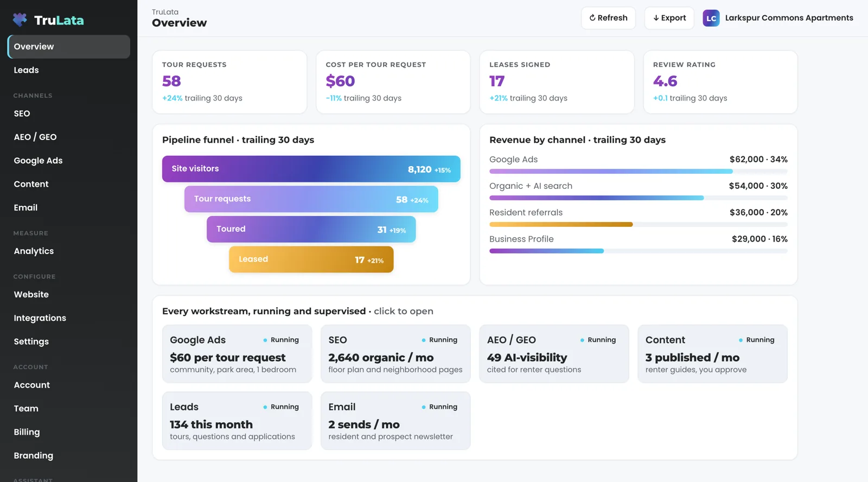868x482 pixels.
Task: Open Billing in the sidebar
Action: click(69, 432)
